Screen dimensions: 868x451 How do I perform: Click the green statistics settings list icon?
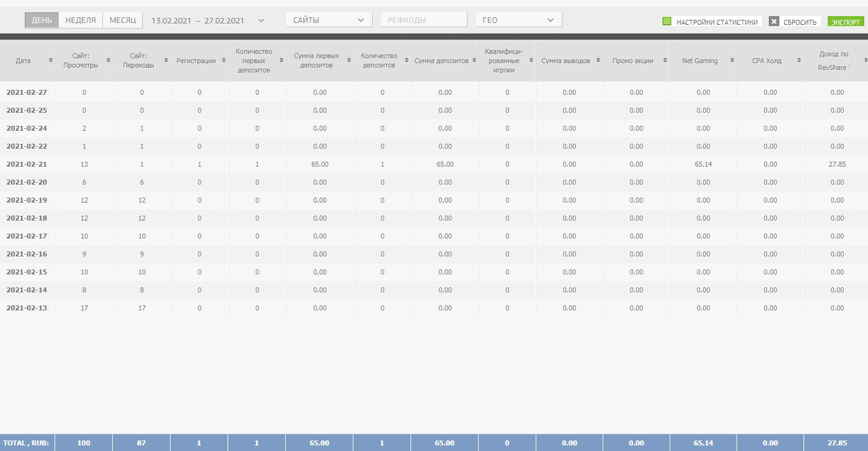[x=667, y=21]
